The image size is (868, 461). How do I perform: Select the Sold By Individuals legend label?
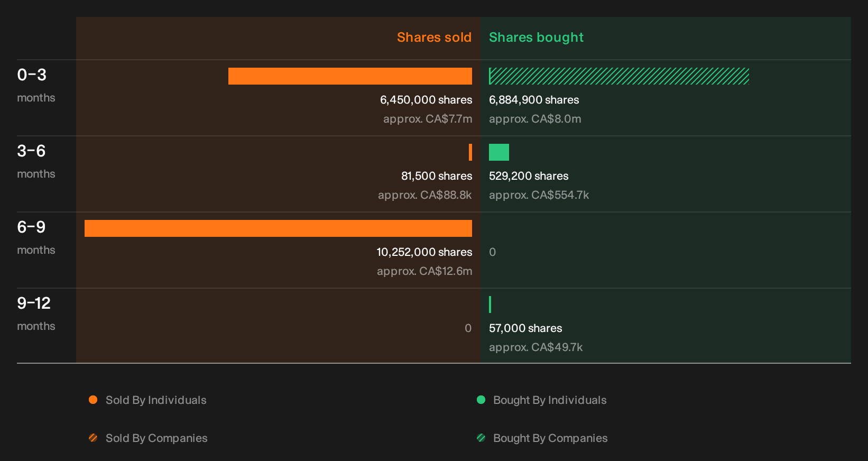pos(156,400)
